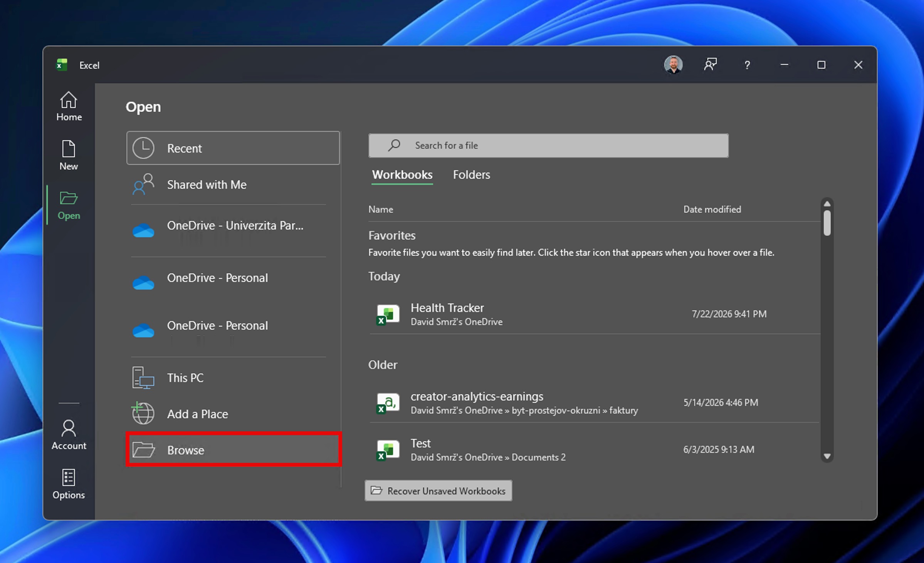Screen dimensions: 924x563
Task: Click the Help question mark icon
Action: click(x=747, y=65)
